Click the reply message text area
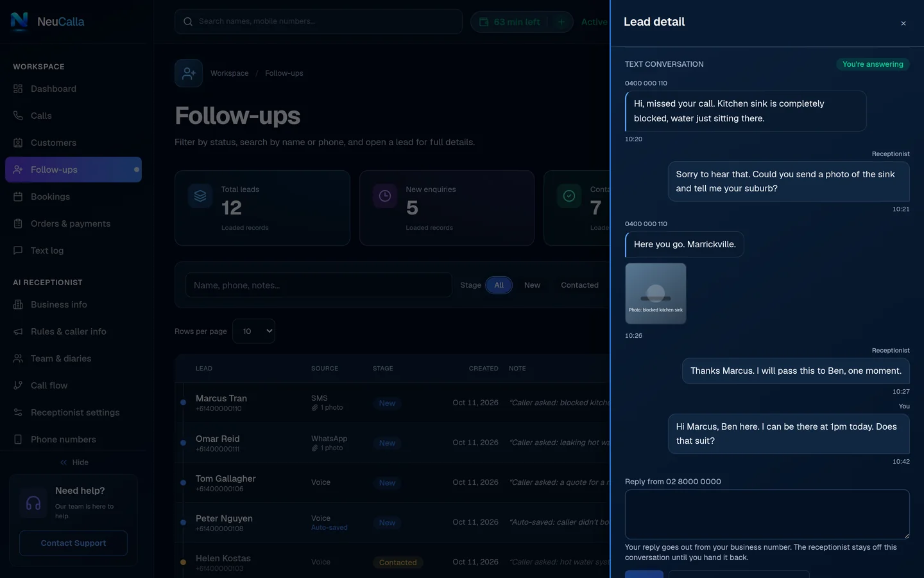924x578 pixels. [x=767, y=514]
